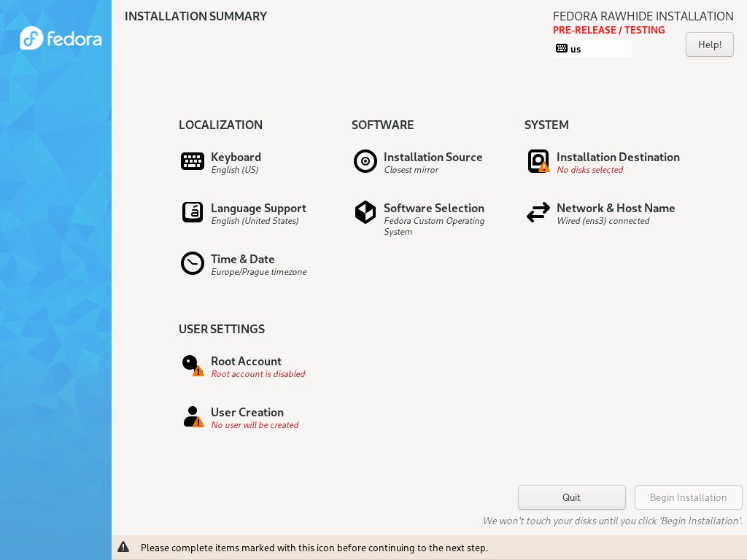Click the 'PRE-RELEASE / TESTING' label

point(609,30)
